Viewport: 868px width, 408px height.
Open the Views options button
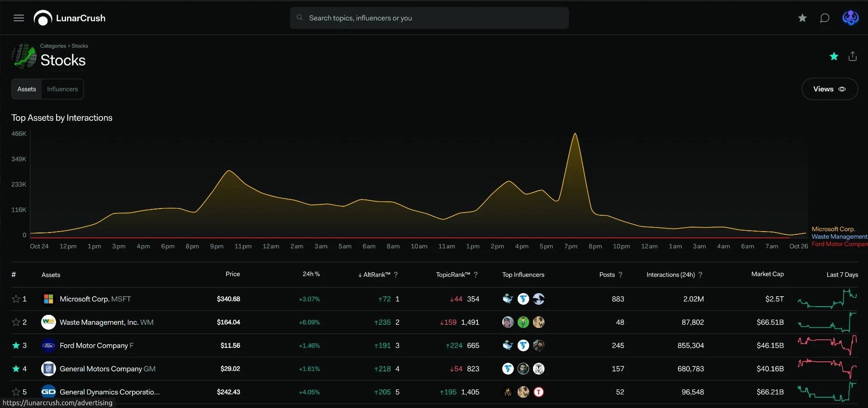pyautogui.click(x=830, y=89)
